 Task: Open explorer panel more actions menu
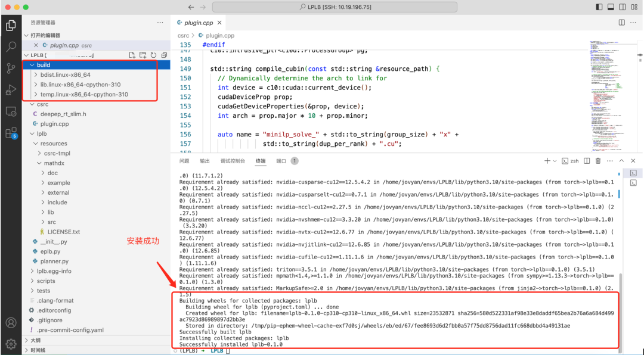pyautogui.click(x=160, y=23)
